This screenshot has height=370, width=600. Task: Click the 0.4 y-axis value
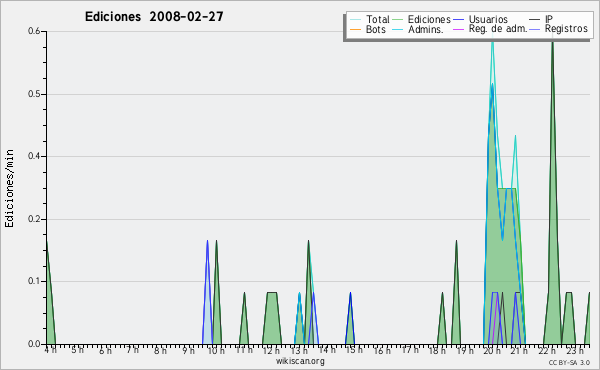tap(34, 156)
